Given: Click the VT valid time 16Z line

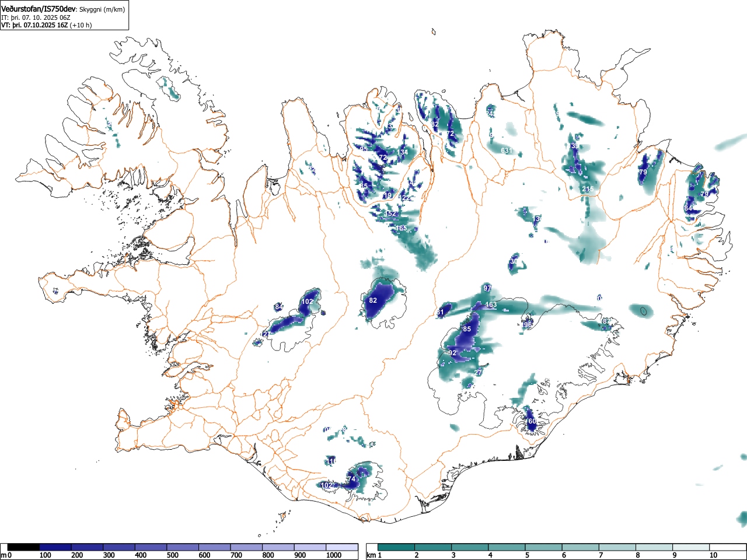Looking at the screenshot, I should click(46, 25).
